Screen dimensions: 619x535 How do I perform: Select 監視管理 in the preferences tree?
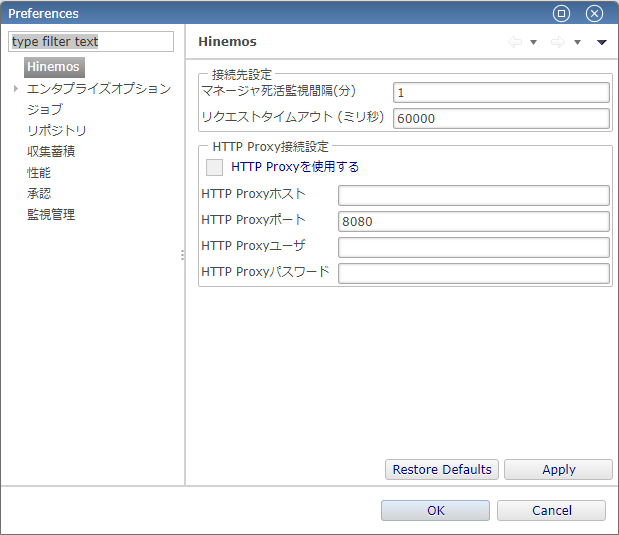click(x=51, y=214)
